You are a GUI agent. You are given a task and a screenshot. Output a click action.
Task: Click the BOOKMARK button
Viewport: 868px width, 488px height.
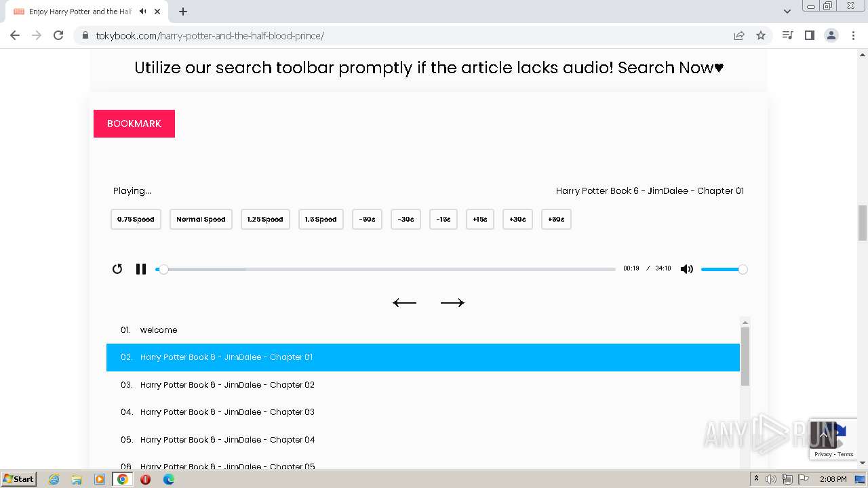pos(134,123)
